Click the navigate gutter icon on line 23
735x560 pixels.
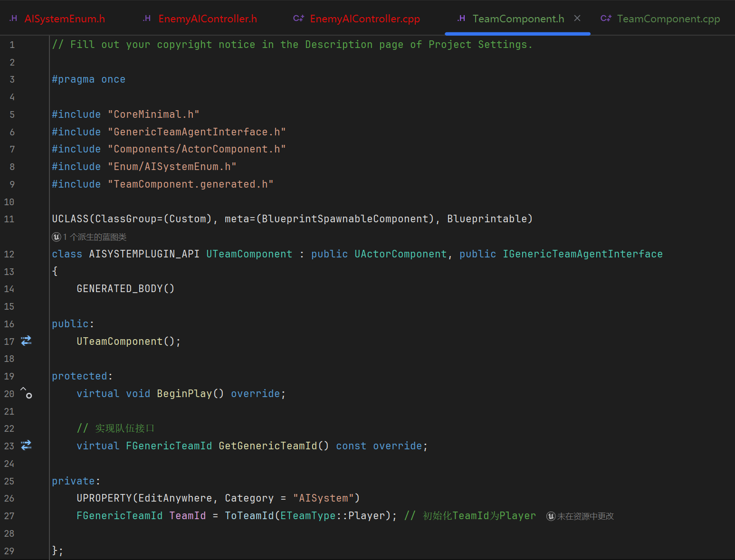[x=26, y=445]
